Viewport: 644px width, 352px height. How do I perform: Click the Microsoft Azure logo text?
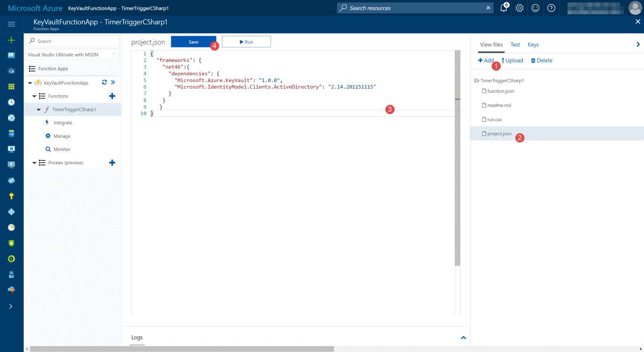[x=35, y=8]
